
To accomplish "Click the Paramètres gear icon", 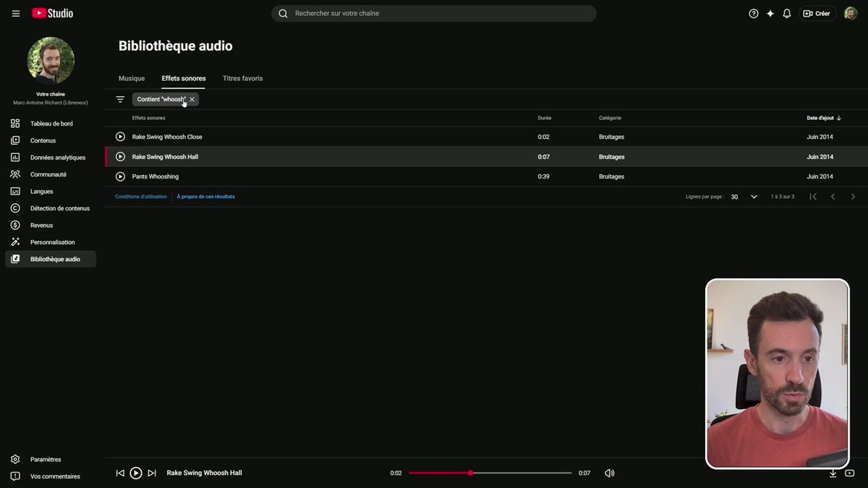I will pos(15,459).
